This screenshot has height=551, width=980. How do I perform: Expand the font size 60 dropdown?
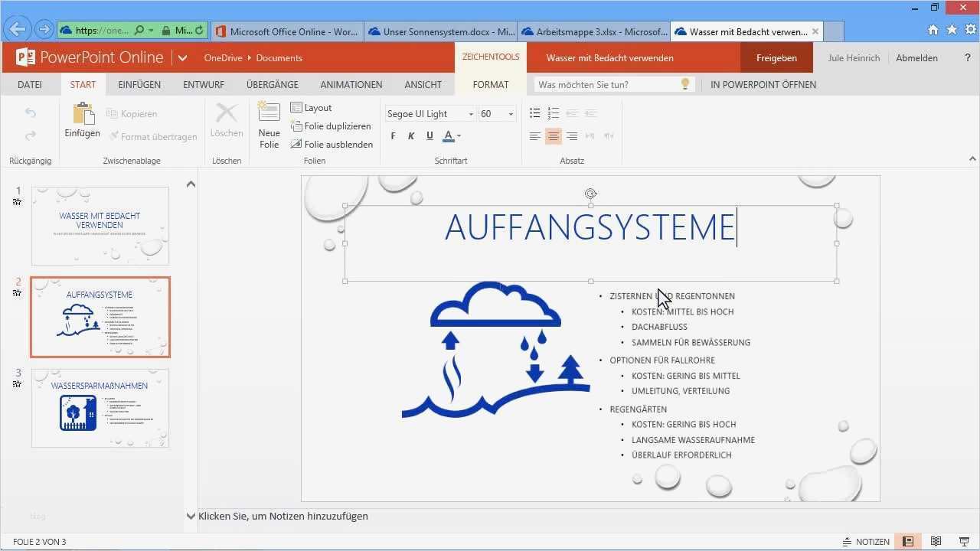(x=511, y=113)
